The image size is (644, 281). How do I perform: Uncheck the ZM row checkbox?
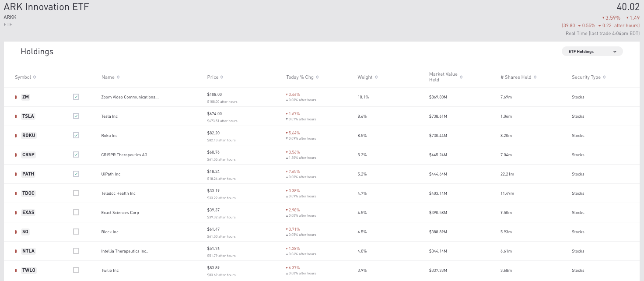coord(76,97)
